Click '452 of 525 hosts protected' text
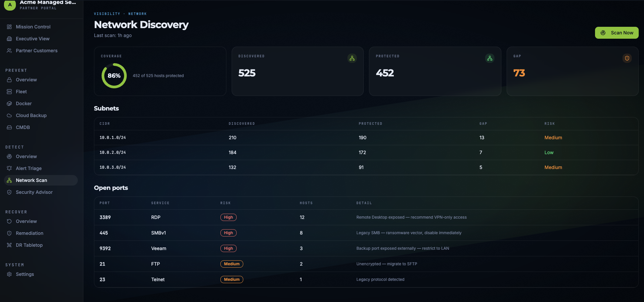This screenshot has height=302, width=644. click(158, 76)
